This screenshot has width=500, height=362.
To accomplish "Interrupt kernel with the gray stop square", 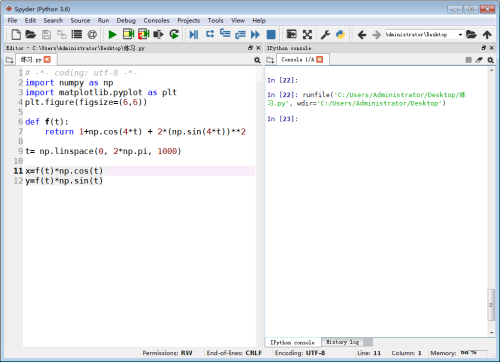I will (468, 60).
